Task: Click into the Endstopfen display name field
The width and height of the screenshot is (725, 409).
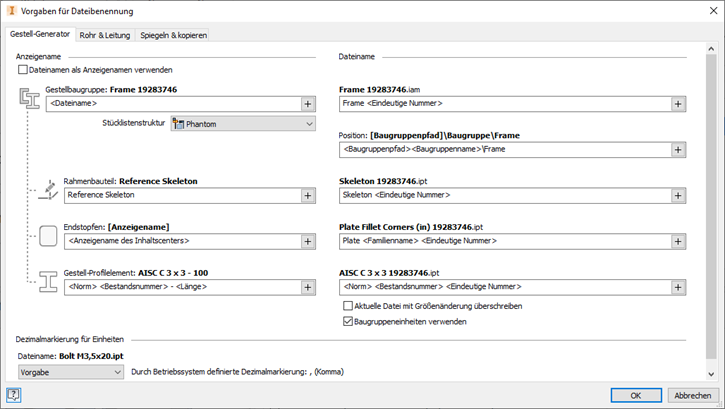Action: tap(180, 241)
